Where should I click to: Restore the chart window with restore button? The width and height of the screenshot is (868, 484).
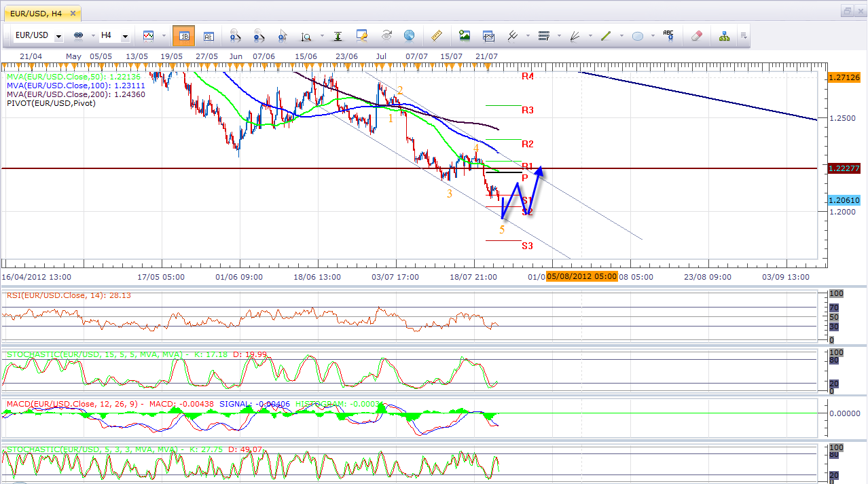848,12
